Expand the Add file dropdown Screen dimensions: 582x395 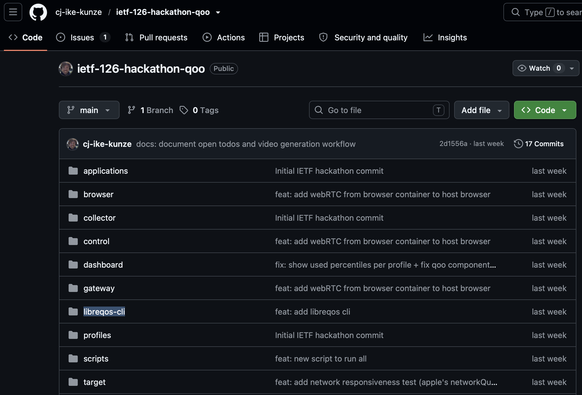[481, 110]
